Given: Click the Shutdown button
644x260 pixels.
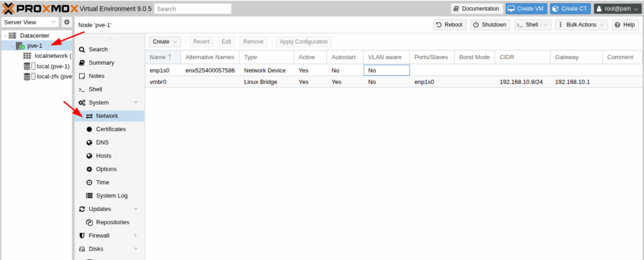Looking at the screenshot, I should tap(490, 25).
